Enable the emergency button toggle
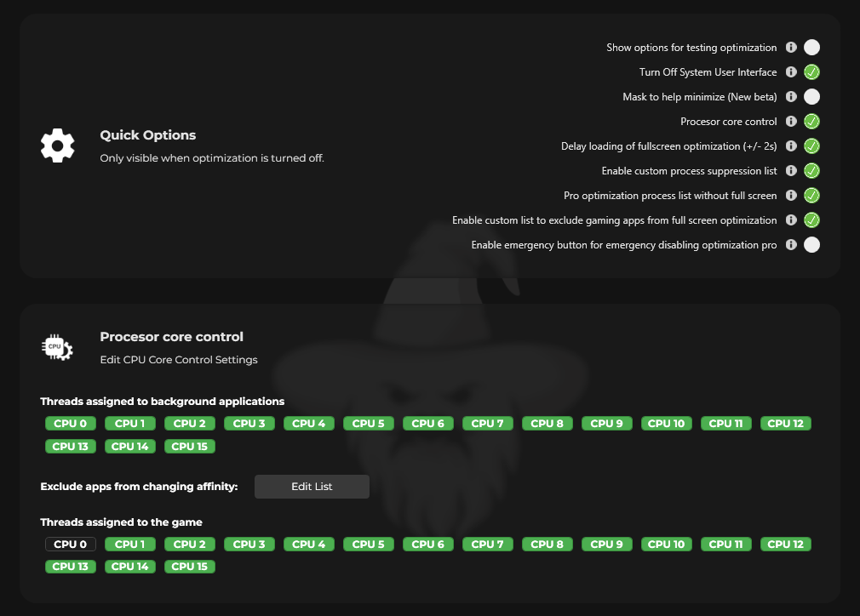 (811, 245)
